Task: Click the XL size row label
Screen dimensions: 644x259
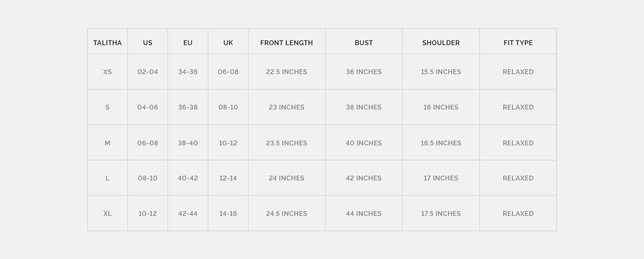Action: [107, 213]
